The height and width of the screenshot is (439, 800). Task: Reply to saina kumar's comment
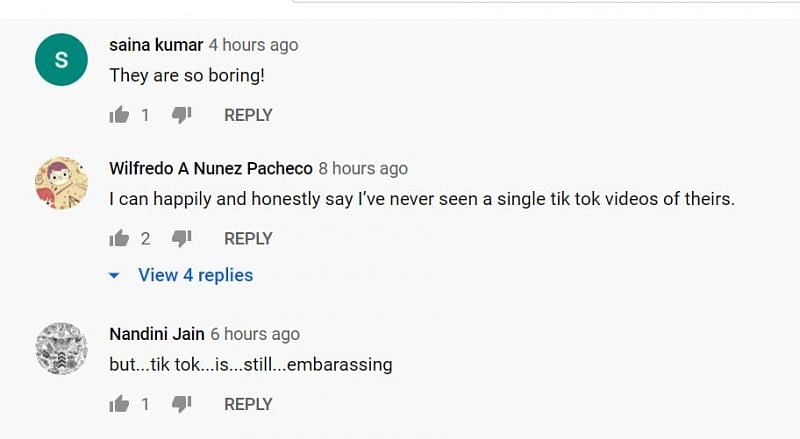click(248, 115)
